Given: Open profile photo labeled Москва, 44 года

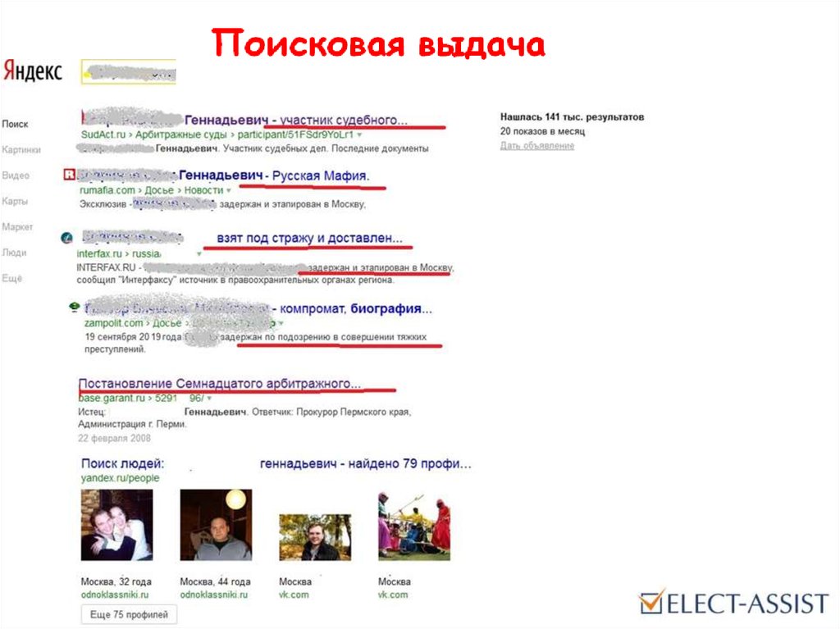Looking at the screenshot, I should coord(216,525).
